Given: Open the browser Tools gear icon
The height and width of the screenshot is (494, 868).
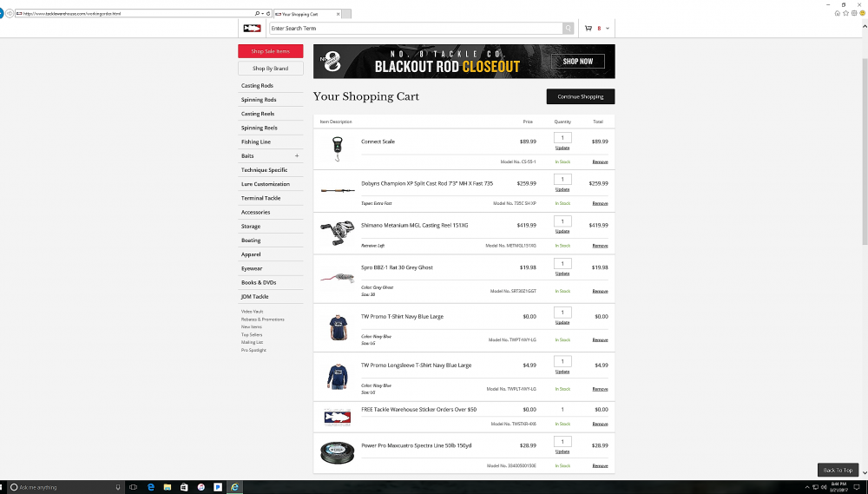Looking at the screenshot, I should pyautogui.click(x=853, y=13).
